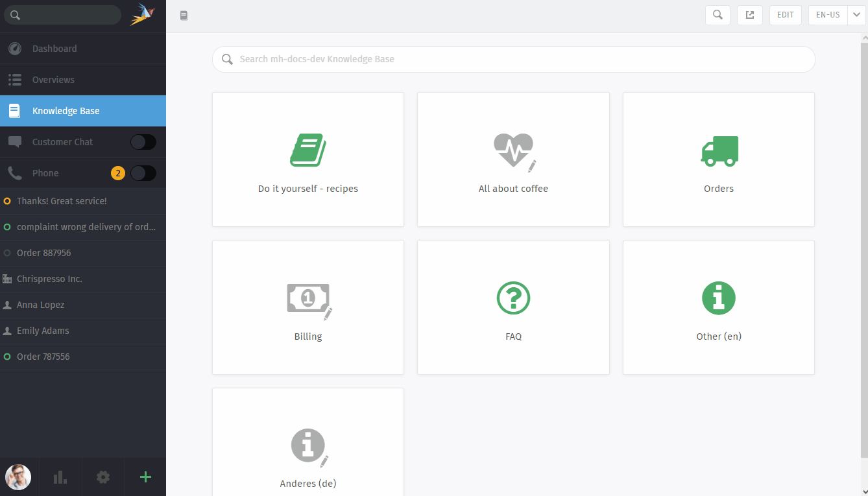Open the external link share icon
This screenshot has width=868, height=496.
(750, 14)
